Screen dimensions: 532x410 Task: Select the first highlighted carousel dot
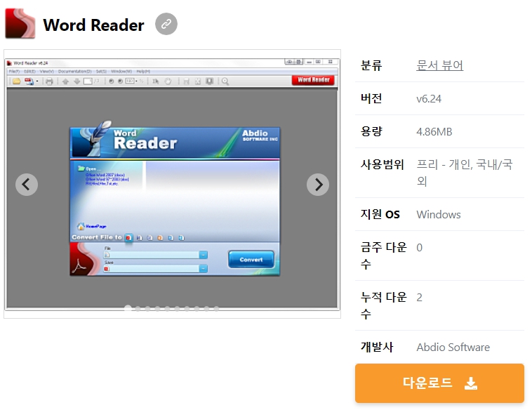128,308
